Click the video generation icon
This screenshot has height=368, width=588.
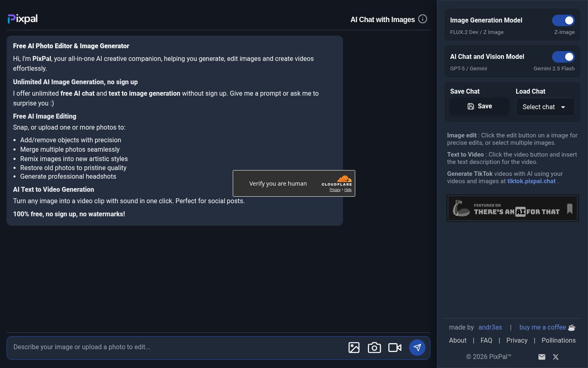point(395,348)
